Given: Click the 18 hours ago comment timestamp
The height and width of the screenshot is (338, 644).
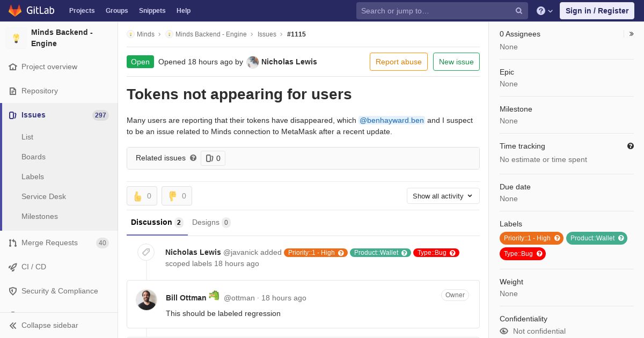Looking at the screenshot, I should (x=284, y=298).
